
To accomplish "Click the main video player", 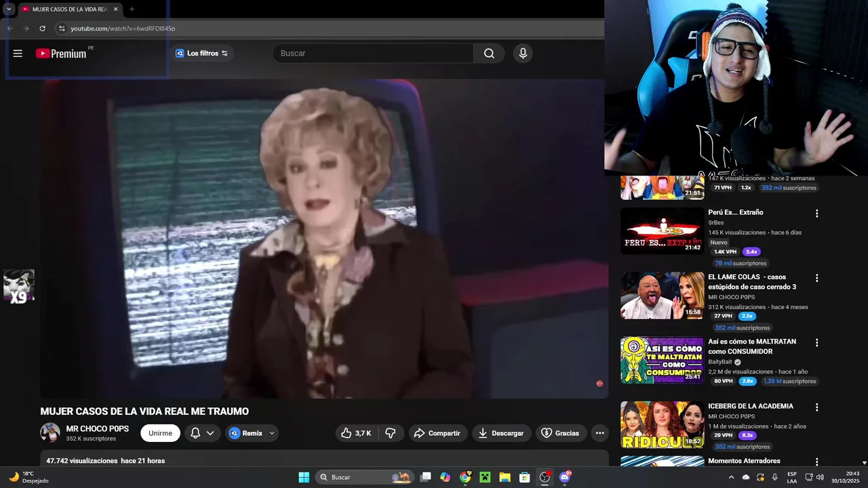I will point(324,239).
